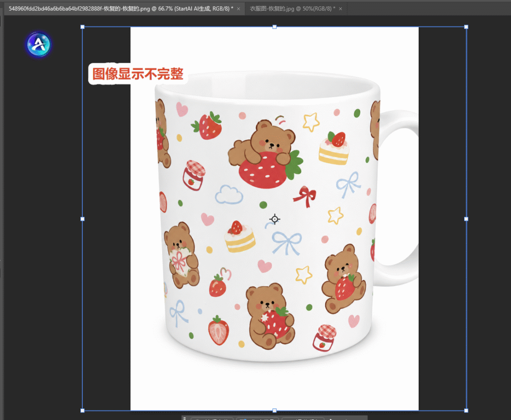This screenshot has height=420, width=511.
Task: Click the bottom-right transform corner handle
Action: click(466, 411)
